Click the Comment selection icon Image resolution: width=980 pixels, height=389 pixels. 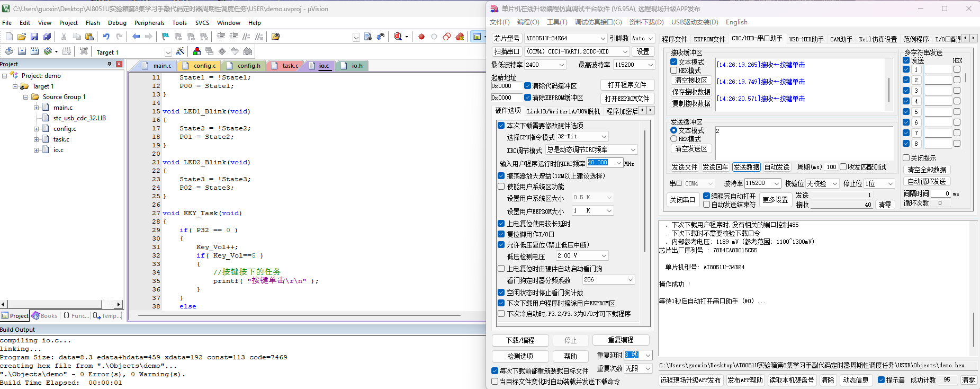[x=246, y=37]
